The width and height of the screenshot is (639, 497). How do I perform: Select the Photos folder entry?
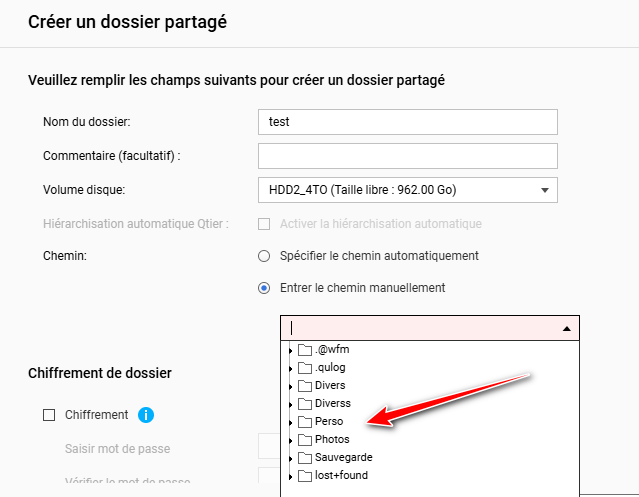point(332,440)
